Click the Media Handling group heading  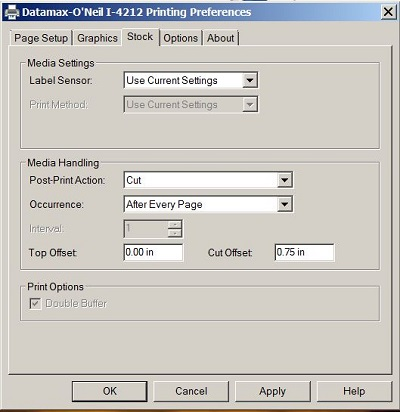point(63,163)
